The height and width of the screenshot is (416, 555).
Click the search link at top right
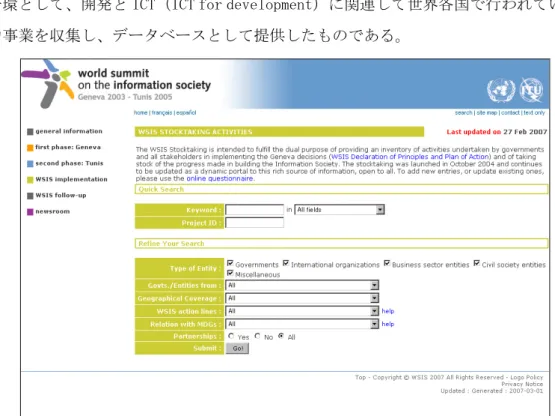coord(463,113)
